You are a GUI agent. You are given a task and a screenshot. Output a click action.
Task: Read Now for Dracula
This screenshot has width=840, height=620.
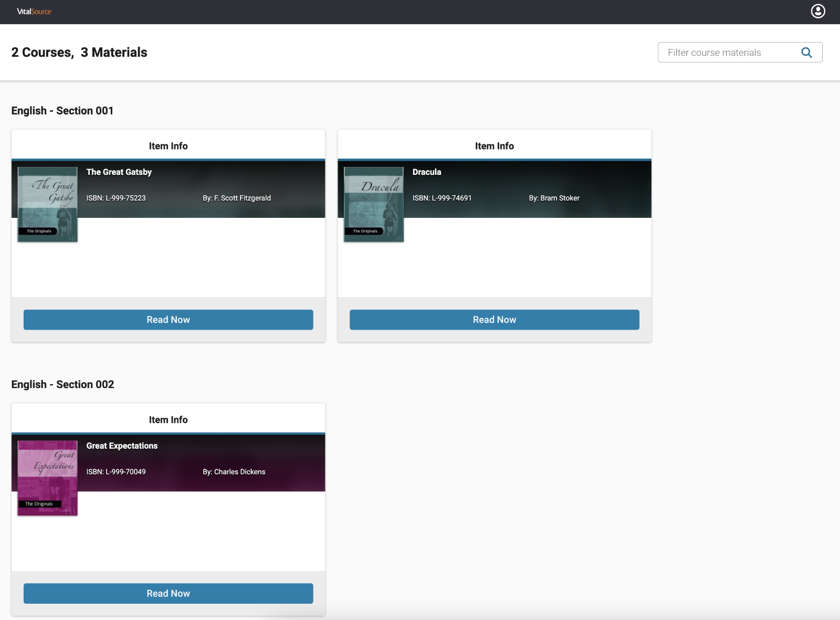(x=495, y=320)
